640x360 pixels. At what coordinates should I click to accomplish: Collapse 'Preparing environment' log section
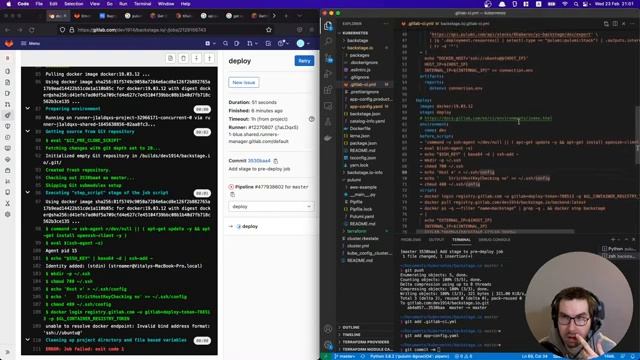[x=27, y=109]
